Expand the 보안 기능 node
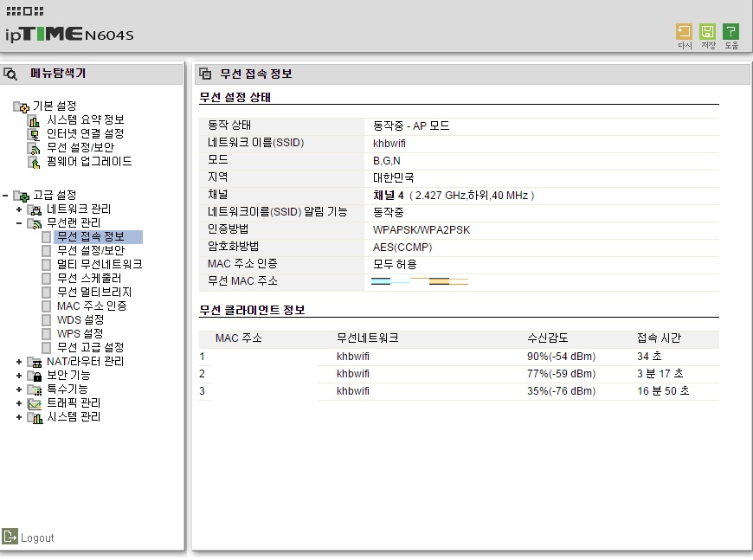Viewport: 753px width, 560px height. [19, 376]
